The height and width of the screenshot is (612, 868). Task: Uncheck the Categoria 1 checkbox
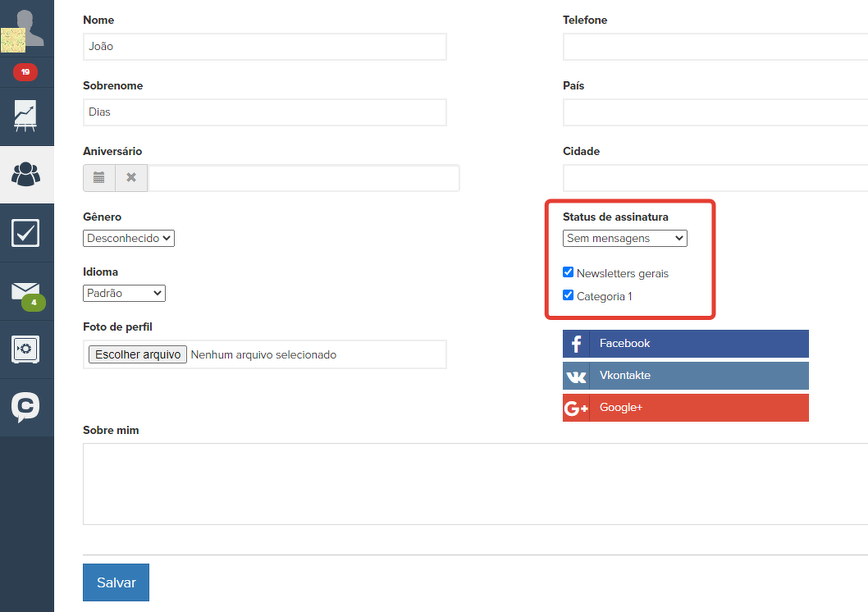click(x=569, y=295)
